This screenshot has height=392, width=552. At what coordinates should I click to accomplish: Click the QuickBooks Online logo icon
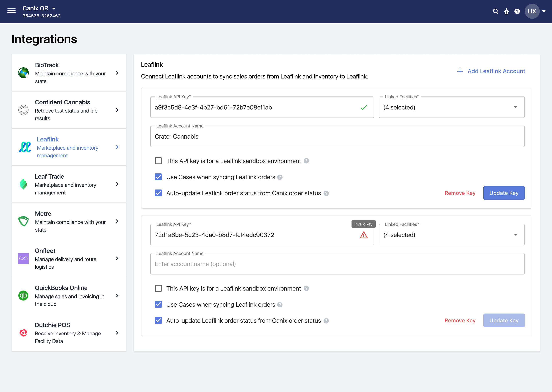[x=23, y=296]
